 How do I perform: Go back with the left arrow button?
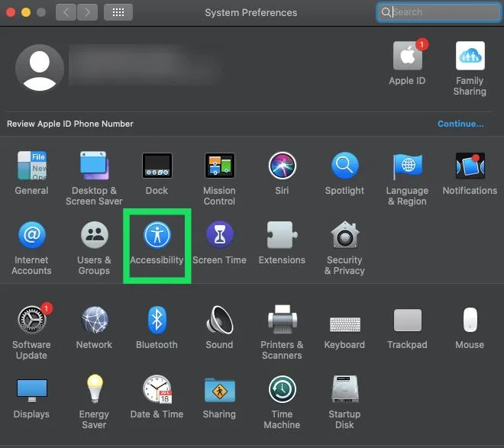[66, 12]
